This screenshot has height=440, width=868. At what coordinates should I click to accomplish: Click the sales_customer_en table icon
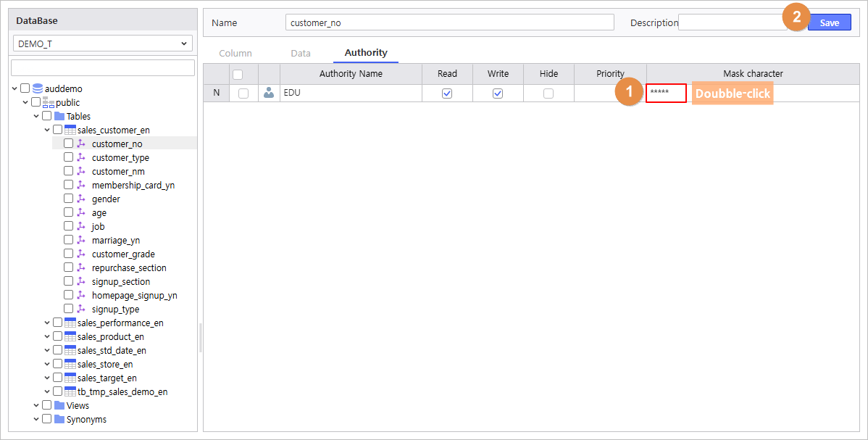(x=70, y=130)
